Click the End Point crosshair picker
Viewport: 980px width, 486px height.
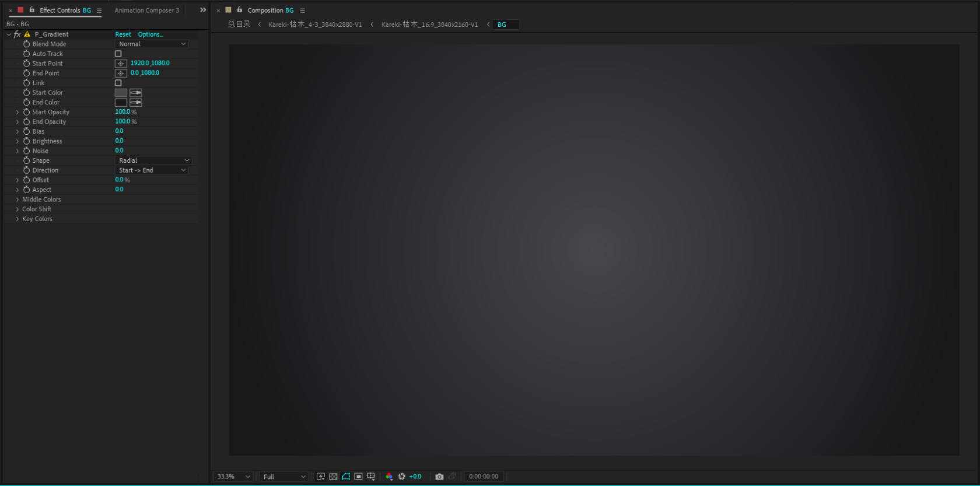click(x=121, y=74)
